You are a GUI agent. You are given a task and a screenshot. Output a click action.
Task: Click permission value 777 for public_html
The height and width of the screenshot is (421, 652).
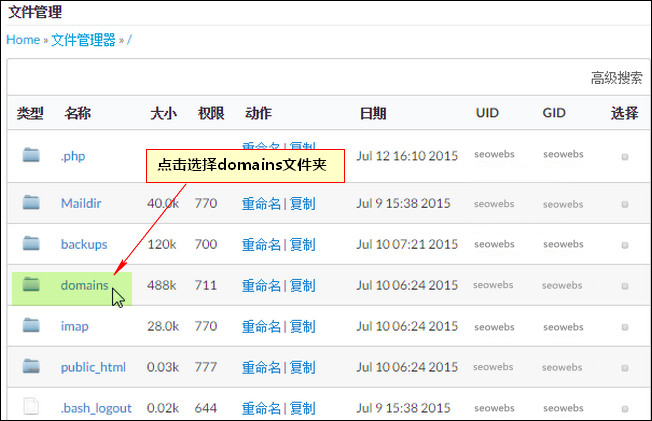pyautogui.click(x=206, y=367)
